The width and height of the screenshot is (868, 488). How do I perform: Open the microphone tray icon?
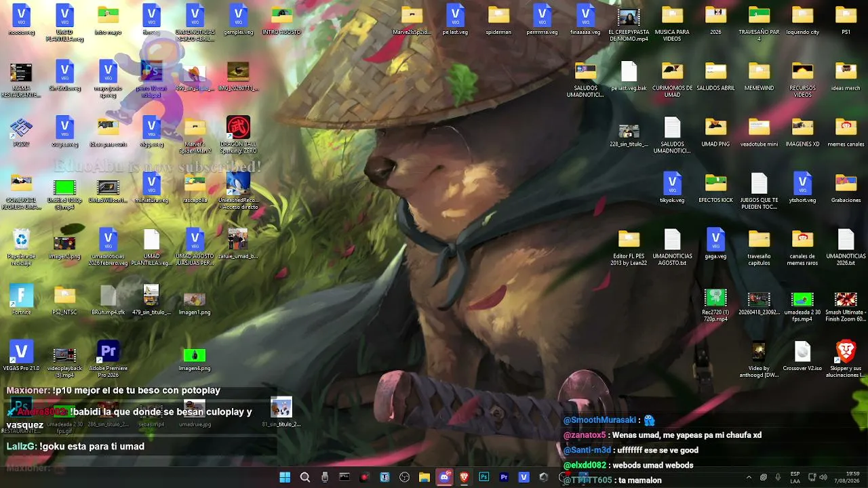778,477
